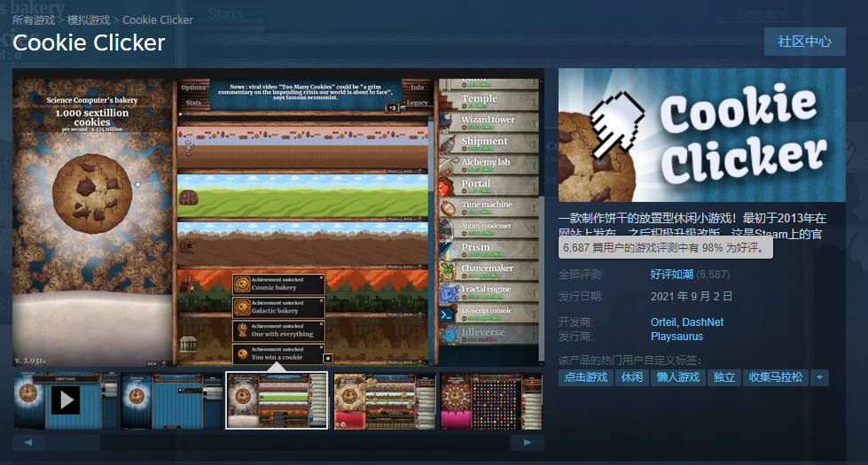Click the Shipment building entry
This screenshot has height=465, width=868.
click(489, 143)
